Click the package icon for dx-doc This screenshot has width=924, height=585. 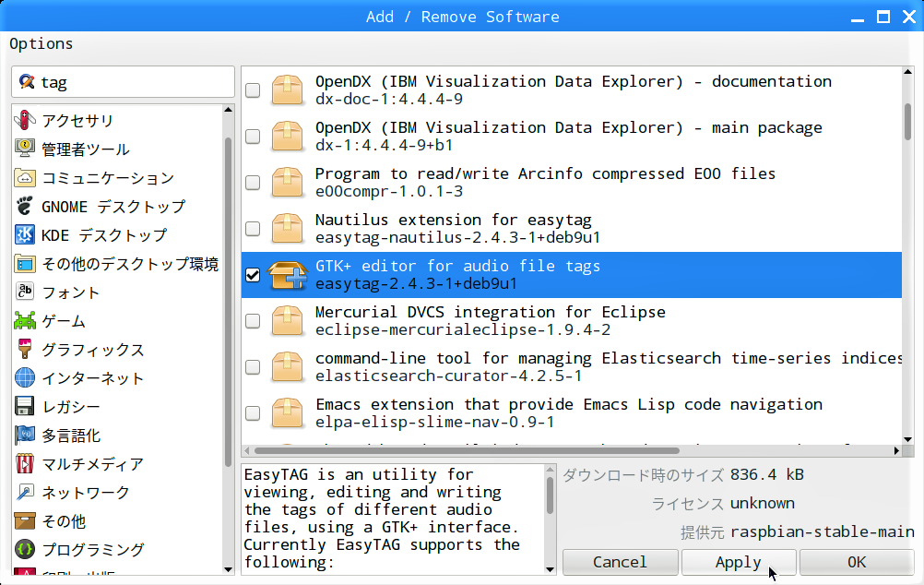click(x=287, y=90)
